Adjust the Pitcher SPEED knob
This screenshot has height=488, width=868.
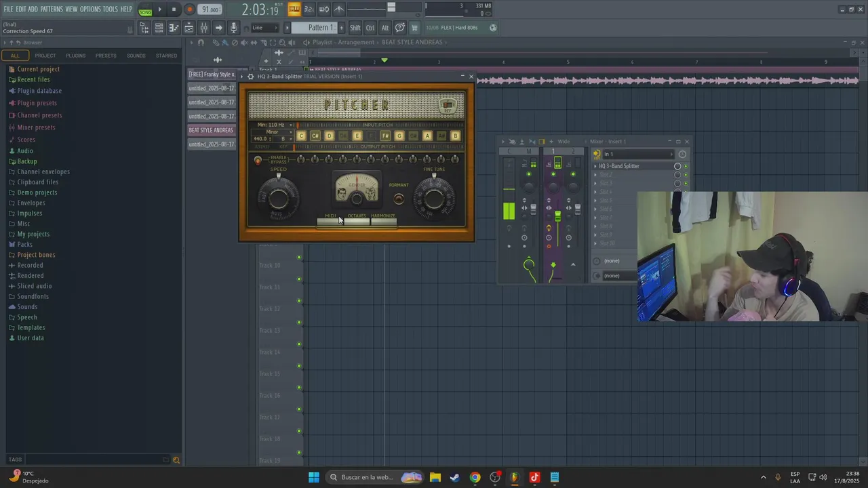(279, 198)
